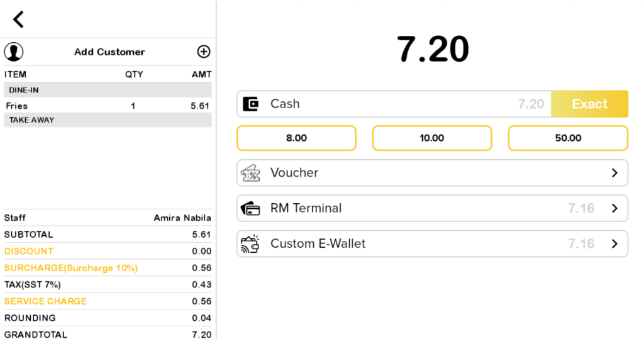Click the SURCHARGE (Surcharge 10%) line
The width and height of the screenshot is (644, 339).
[70, 268]
